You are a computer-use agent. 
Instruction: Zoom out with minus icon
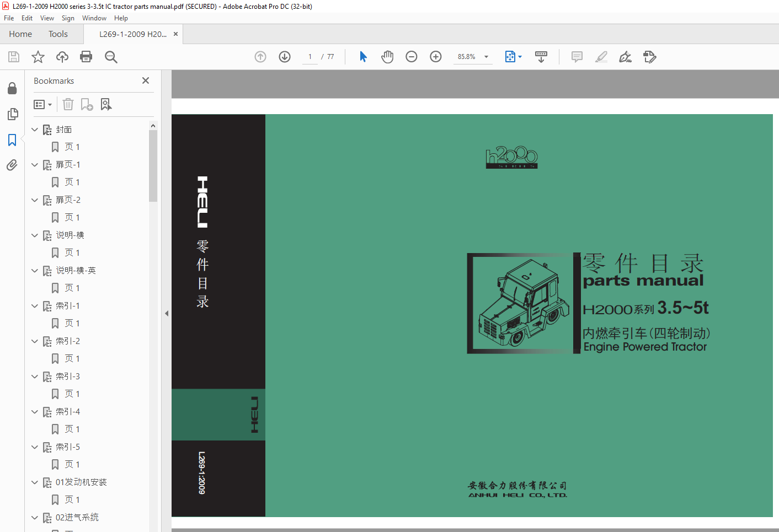point(412,57)
